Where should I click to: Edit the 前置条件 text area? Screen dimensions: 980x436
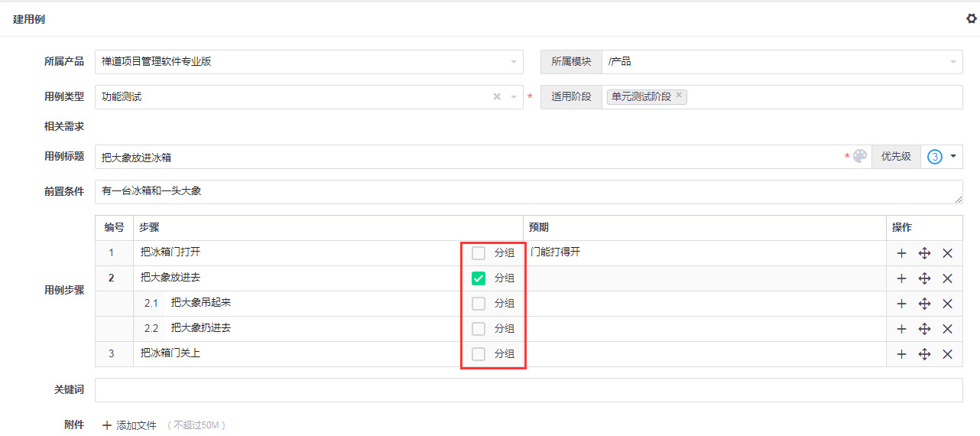529,192
